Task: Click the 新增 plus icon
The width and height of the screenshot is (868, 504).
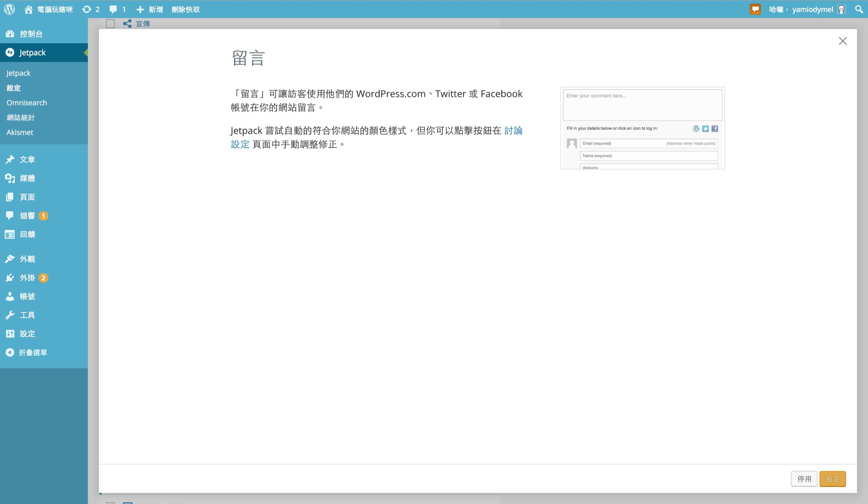Action: (140, 9)
